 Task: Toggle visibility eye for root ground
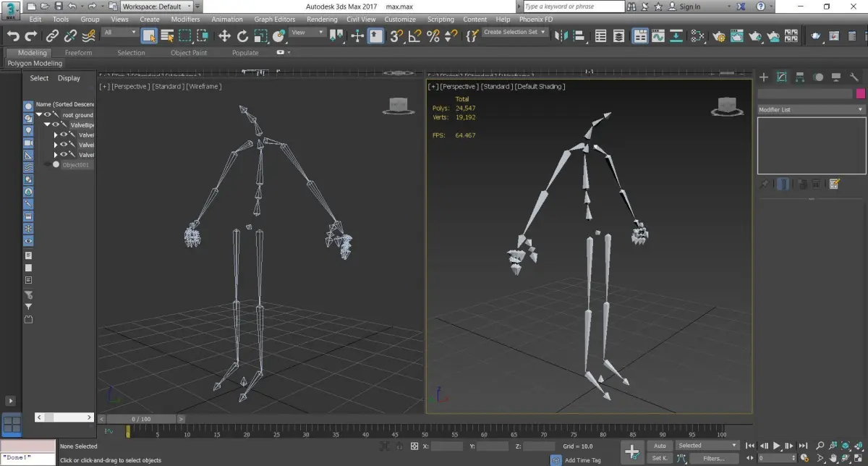48,114
